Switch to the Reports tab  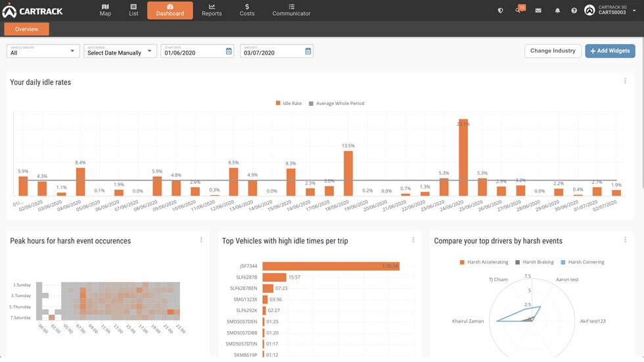click(212, 10)
